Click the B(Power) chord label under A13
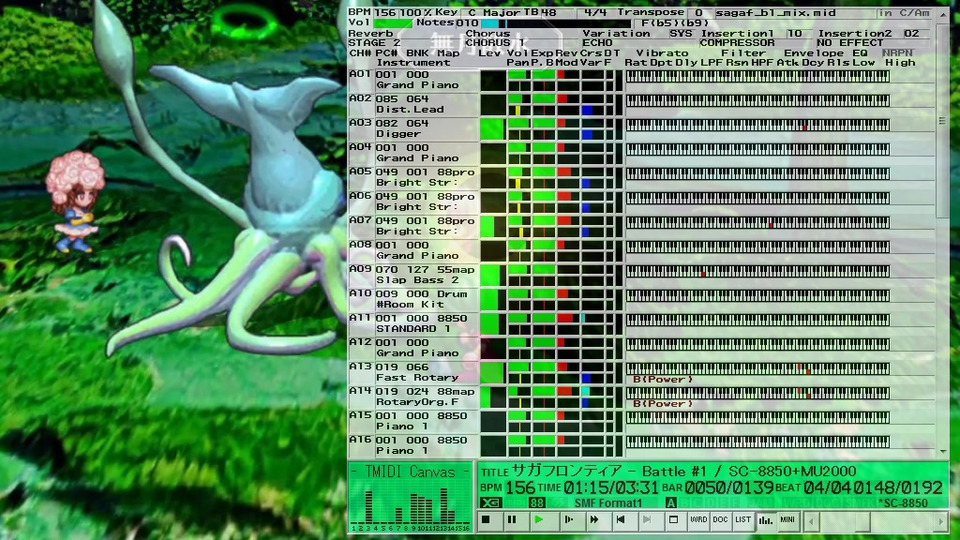The image size is (960, 540). 663,380
